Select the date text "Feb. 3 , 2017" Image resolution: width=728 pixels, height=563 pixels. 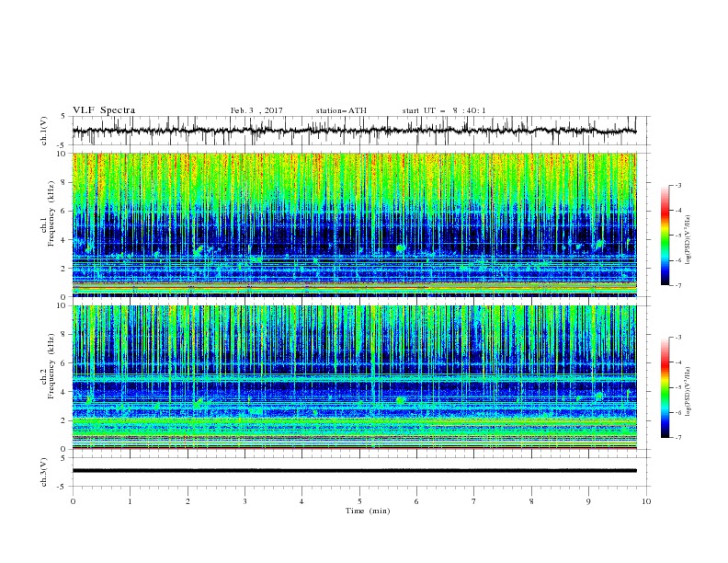[x=256, y=110]
